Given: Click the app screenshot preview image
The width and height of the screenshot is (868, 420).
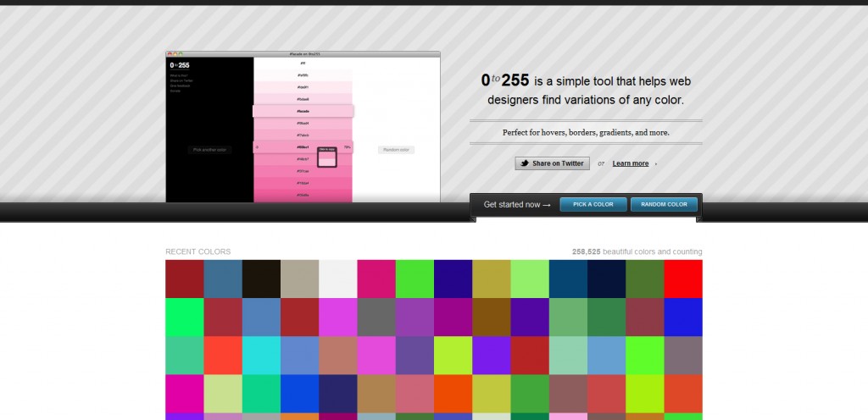Looking at the screenshot, I should (303, 126).
